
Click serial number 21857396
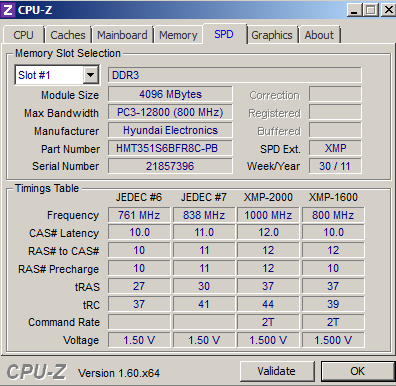click(x=170, y=166)
